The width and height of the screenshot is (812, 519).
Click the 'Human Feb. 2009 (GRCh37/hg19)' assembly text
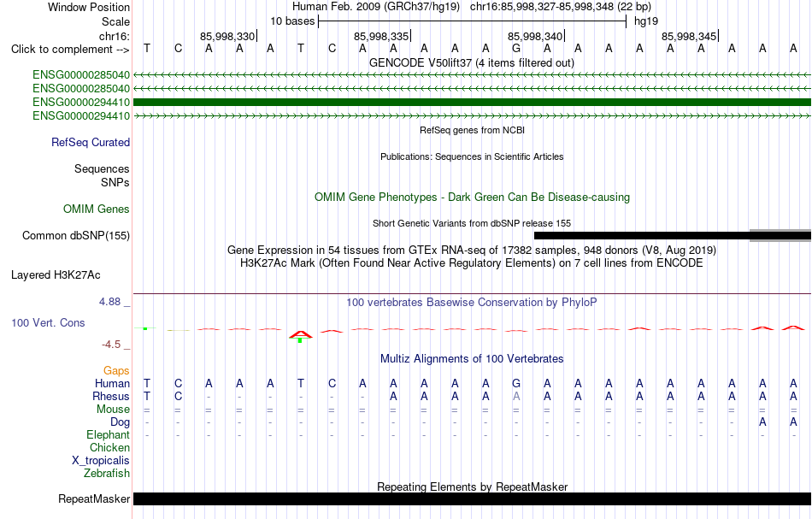click(376, 7)
